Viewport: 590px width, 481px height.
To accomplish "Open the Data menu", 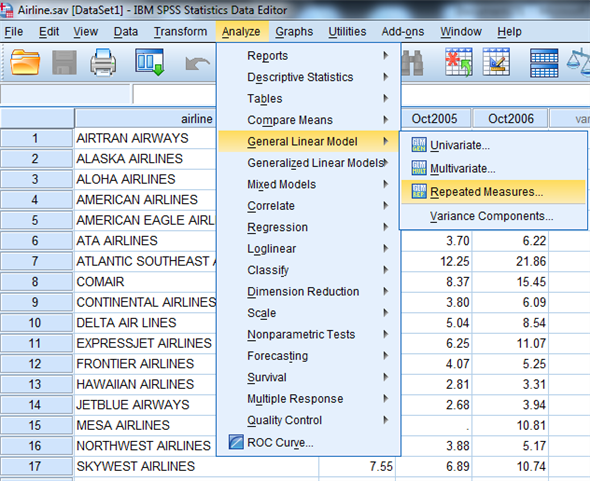I will (x=126, y=32).
